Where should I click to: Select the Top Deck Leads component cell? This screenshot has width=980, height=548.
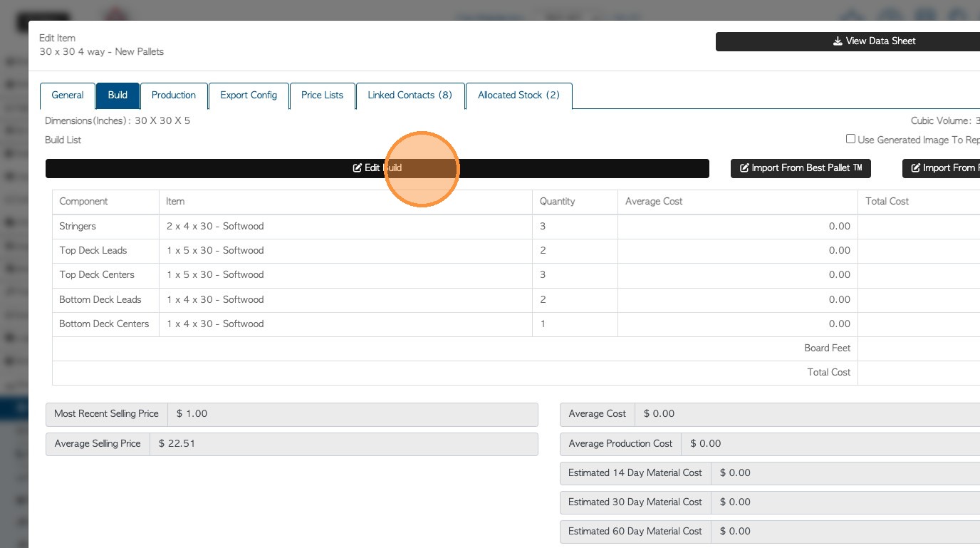106,251
